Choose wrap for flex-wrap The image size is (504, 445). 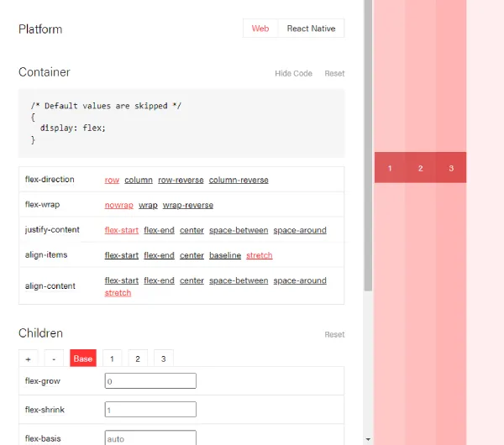(148, 205)
